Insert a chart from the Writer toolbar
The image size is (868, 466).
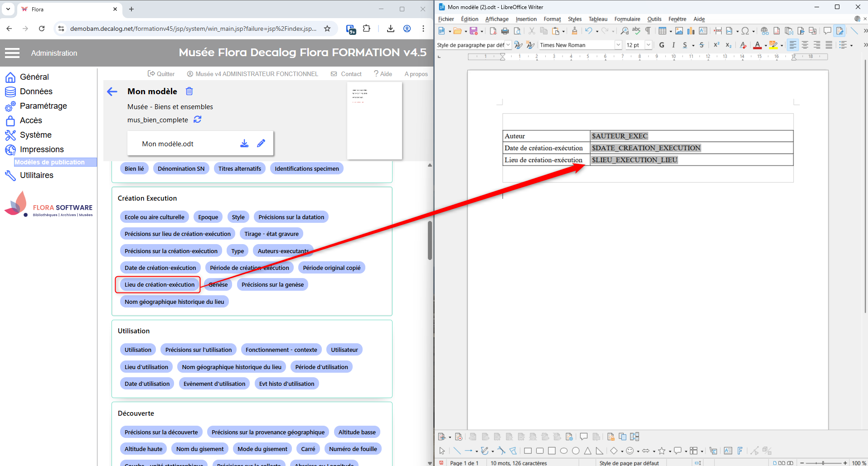691,31
